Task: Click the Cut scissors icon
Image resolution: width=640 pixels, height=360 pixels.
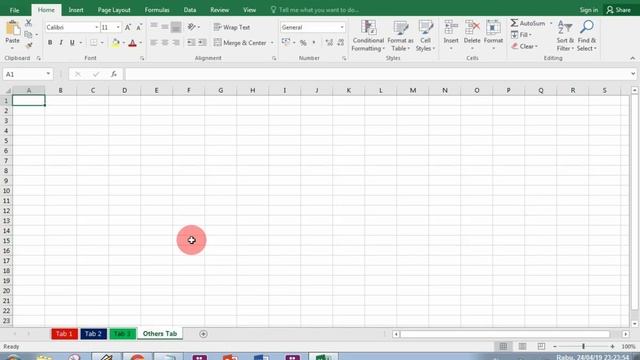Action: pyautogui.click(x=29, y=23)
